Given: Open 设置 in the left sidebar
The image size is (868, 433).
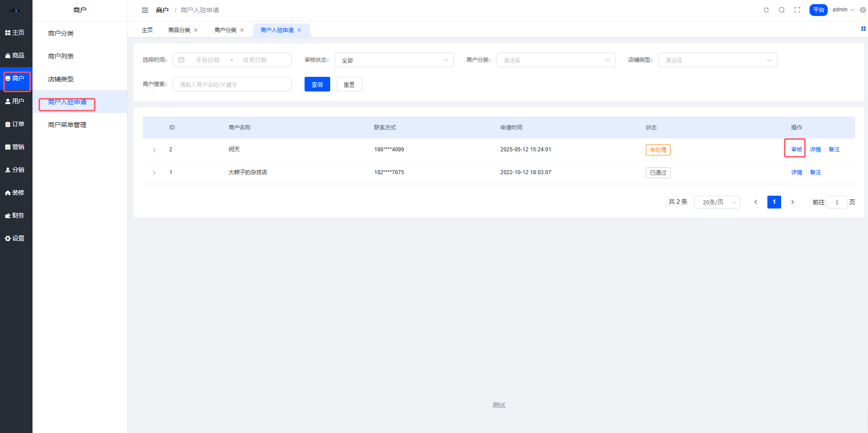Looking at the screenshot, I should point(16,238).
